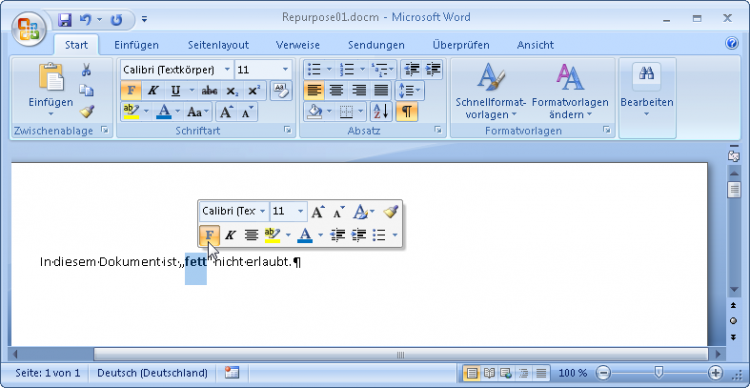
Task: Toggle paragraph marks ¶ button
Action: click(x=407, y=112)
